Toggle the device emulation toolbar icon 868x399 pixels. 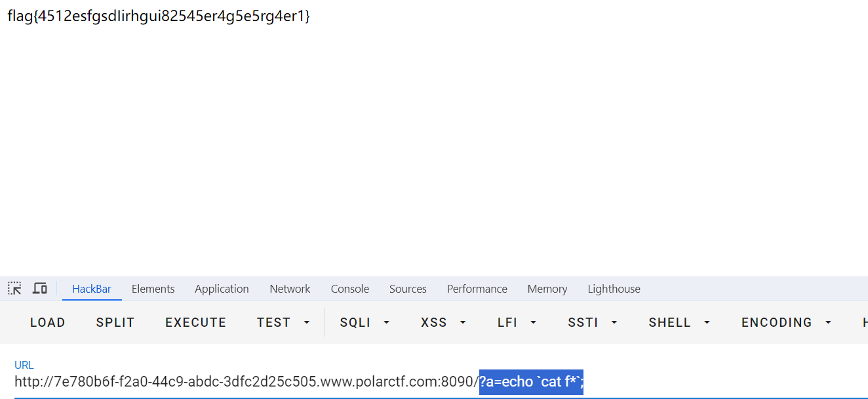pyautogui.click(x=39, y=288)
